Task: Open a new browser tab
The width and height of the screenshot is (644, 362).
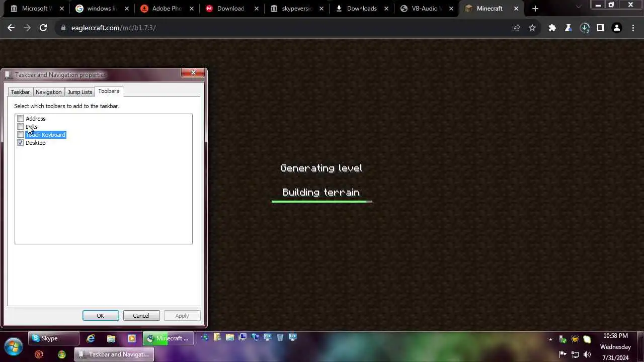Action: point(535,9)
